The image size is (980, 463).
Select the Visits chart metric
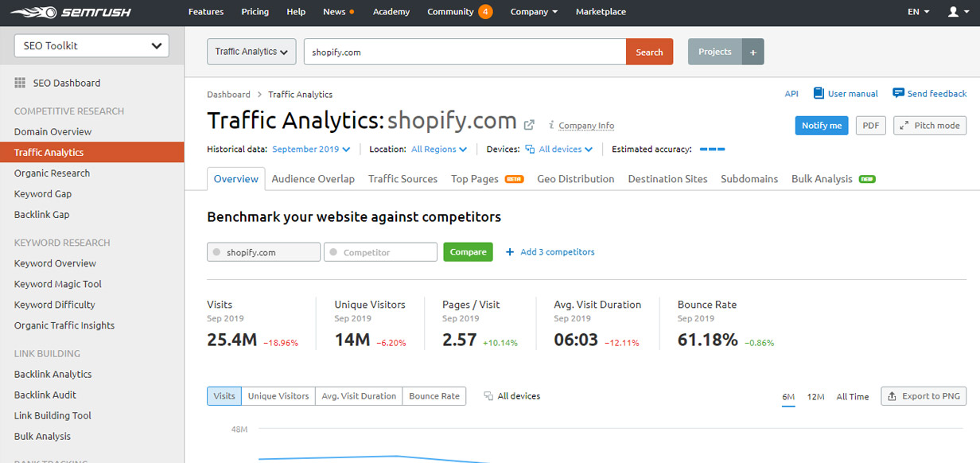point(224,396)
